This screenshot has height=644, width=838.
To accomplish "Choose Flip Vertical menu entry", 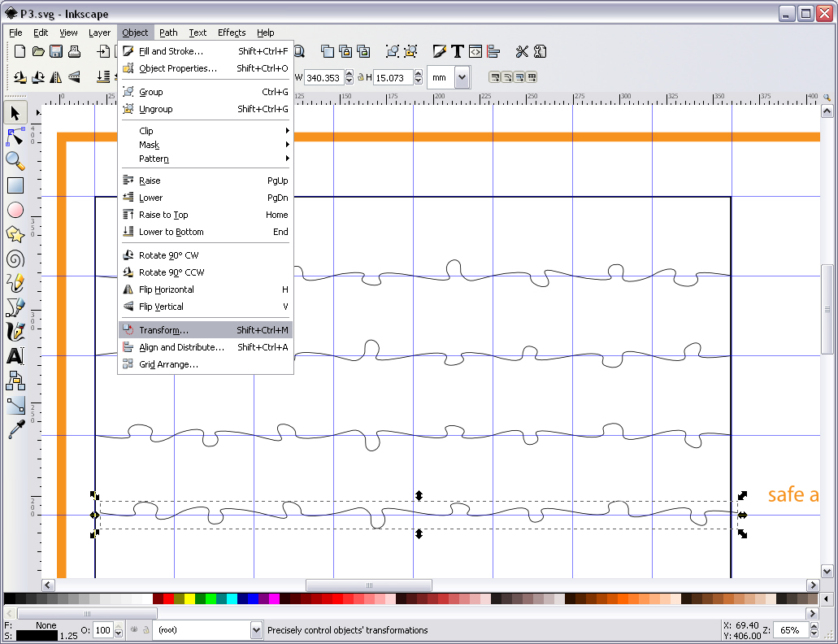I will point(206,307).
